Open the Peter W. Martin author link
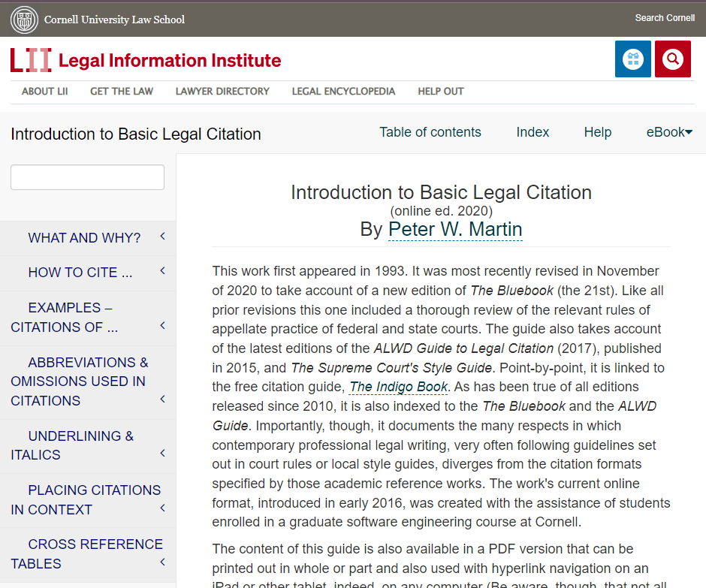 click(x=455, y=231)
